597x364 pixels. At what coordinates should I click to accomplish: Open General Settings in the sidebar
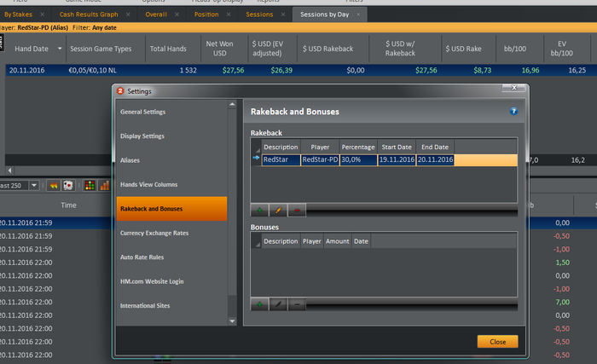click(x=172, y=112)
